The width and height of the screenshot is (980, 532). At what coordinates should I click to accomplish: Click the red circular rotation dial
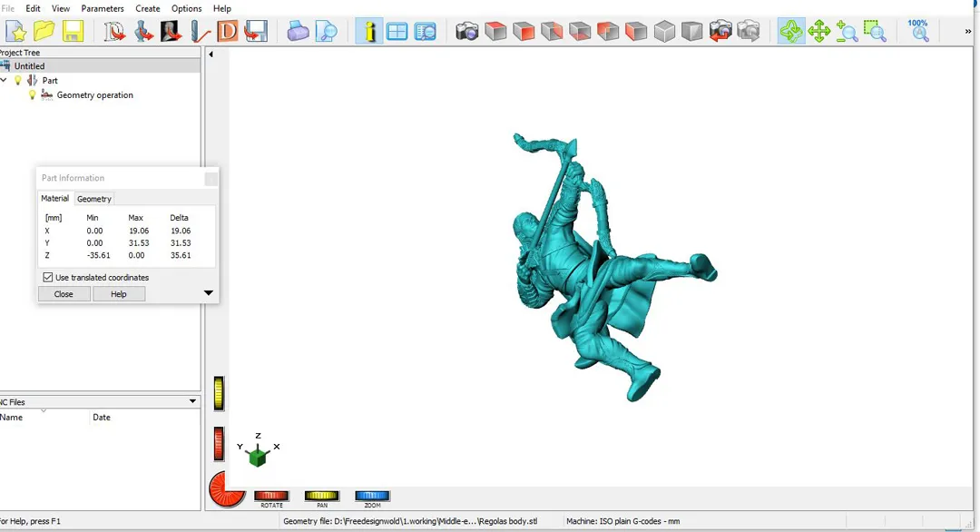coord(226,489)
